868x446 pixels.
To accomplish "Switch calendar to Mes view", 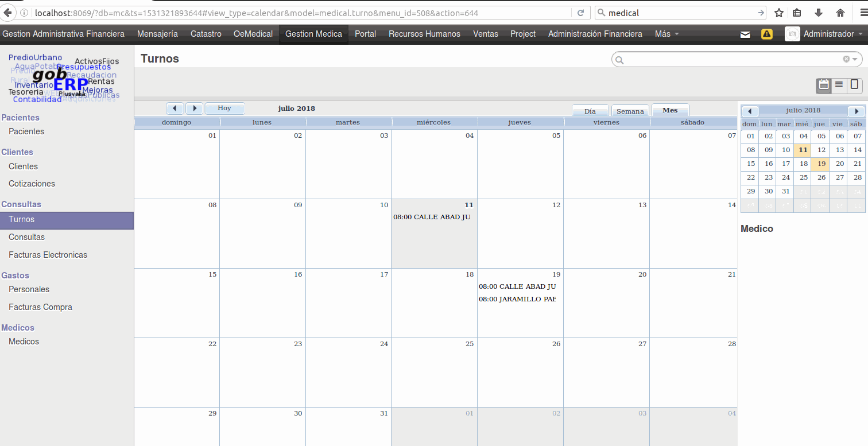I will coord(670,110).
